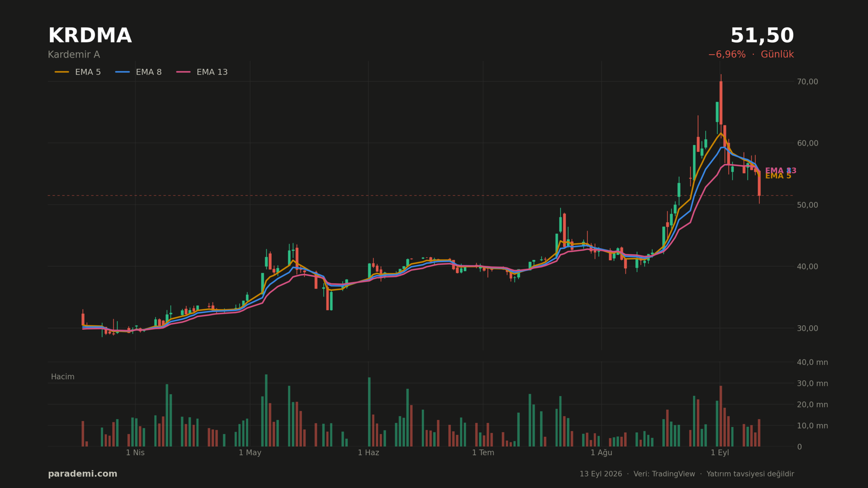Click the 1 May date label
Viewport: 868px width, 488px height.
(250, 453)
